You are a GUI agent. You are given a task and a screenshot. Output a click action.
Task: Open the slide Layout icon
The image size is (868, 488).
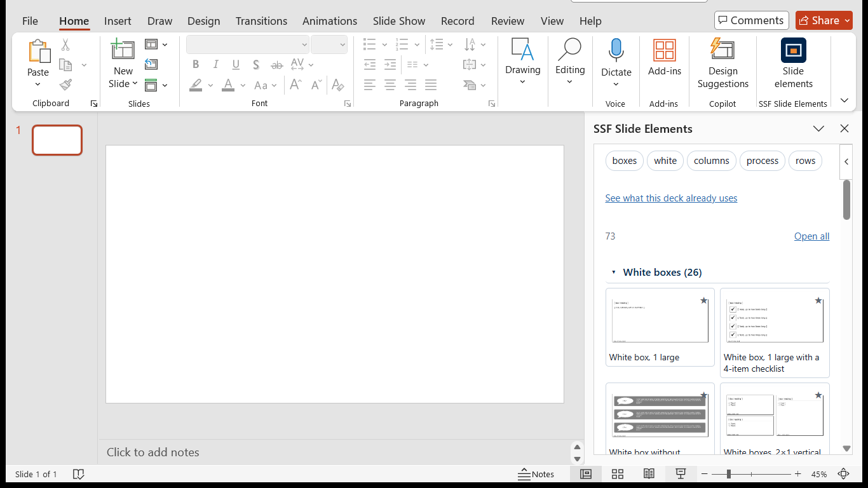pyautogui.click(x=151, y=44)
